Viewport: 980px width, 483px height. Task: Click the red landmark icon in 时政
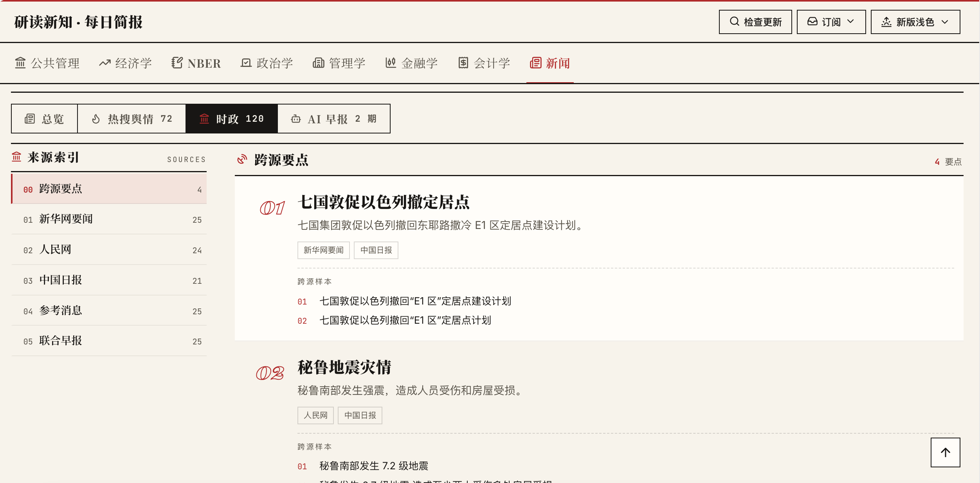pyautogui.click(x=204, y=118)
